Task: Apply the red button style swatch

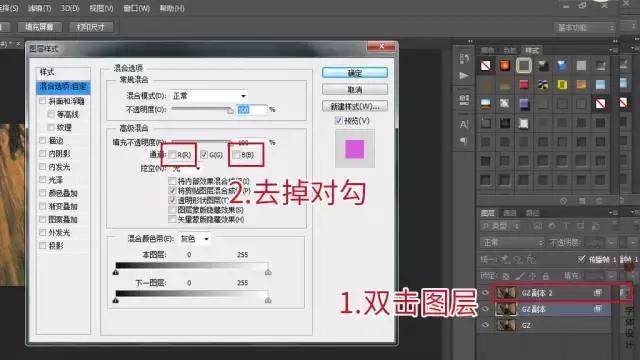Action: point(524,85)
